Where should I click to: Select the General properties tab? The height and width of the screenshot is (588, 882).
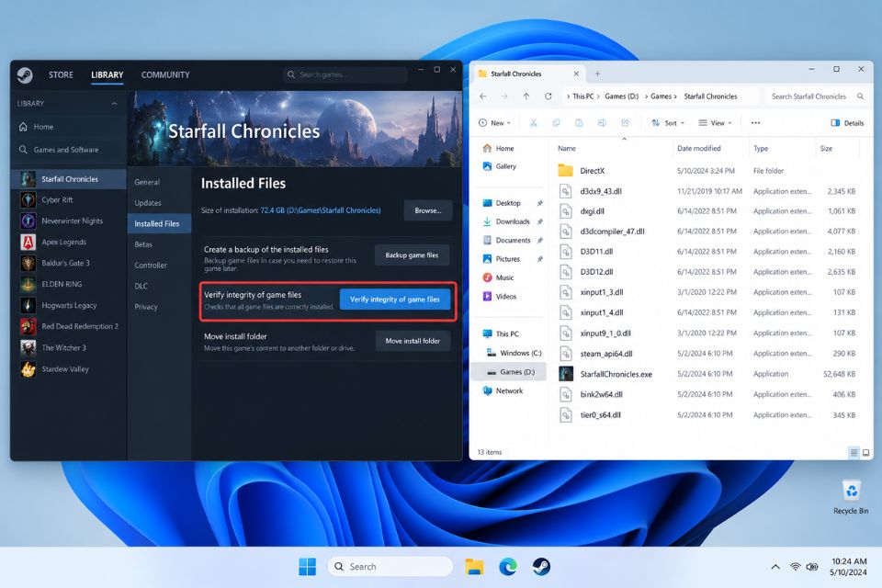tap(147, 182)
